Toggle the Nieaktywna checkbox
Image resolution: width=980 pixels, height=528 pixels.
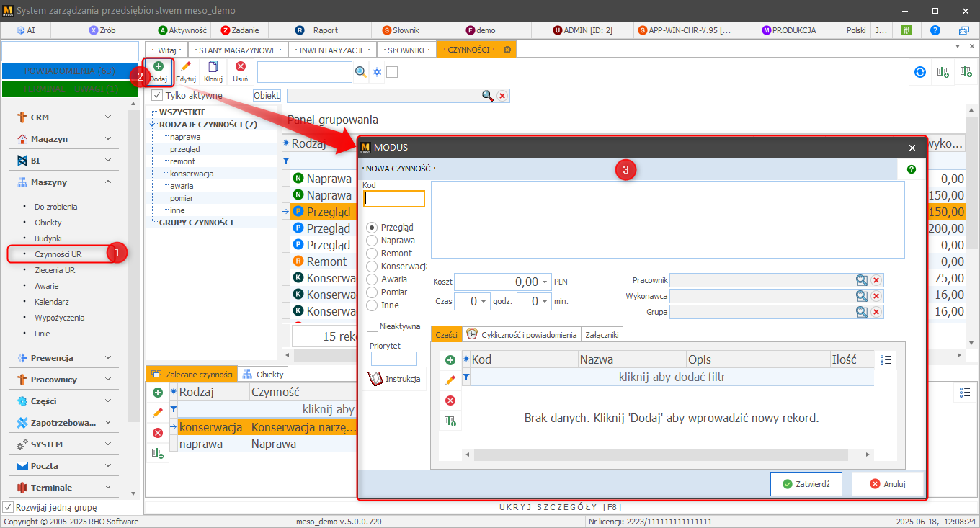pos(373,326)
